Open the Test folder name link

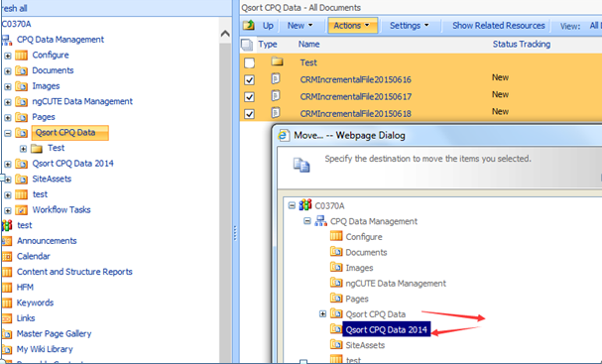tap(308, 62)
